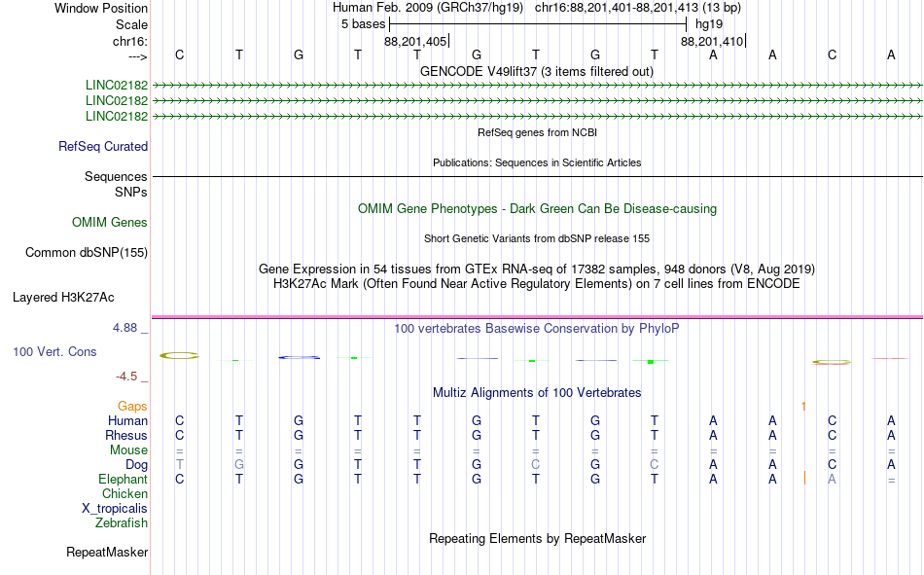Click the orange Gaps label
Image resolution: width=924 pixels, height=575 pixels.
[132, 406]
